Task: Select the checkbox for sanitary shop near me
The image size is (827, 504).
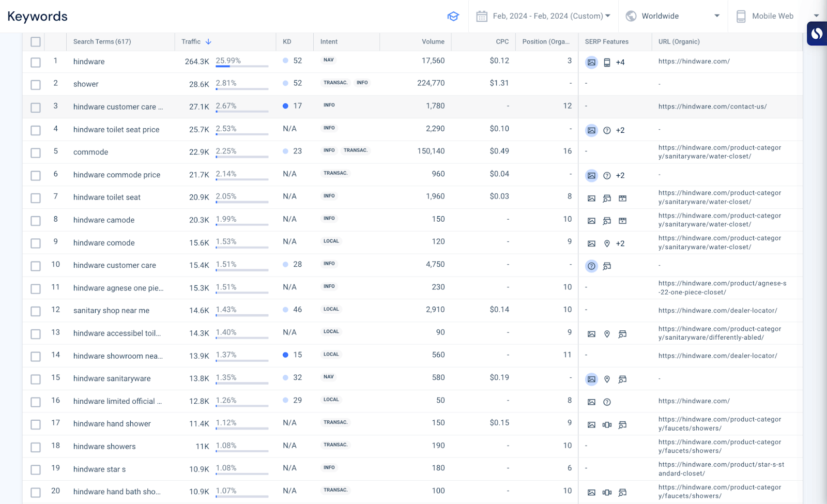Action: [36, 311]
